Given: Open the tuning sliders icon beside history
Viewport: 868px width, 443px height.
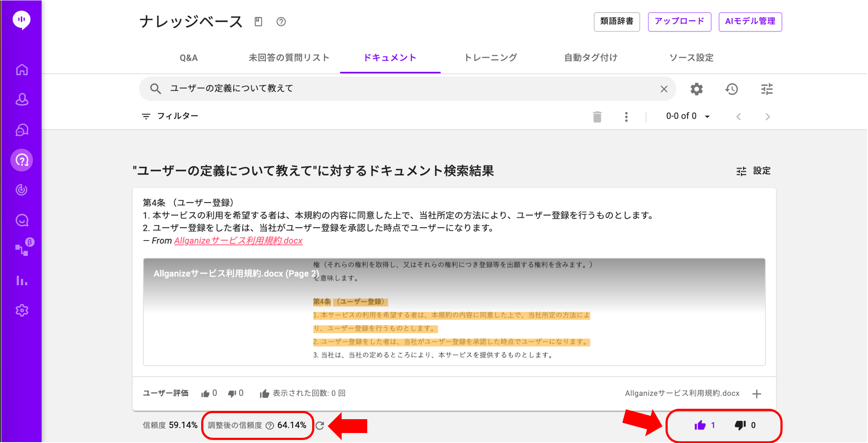Looking at the screenshot, I should pos(767,89).
